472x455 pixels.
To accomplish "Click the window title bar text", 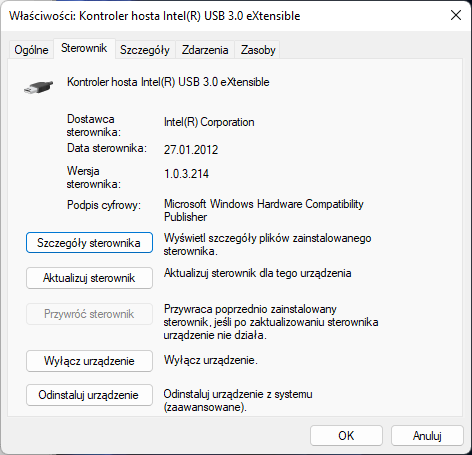I will pos(155,16).
